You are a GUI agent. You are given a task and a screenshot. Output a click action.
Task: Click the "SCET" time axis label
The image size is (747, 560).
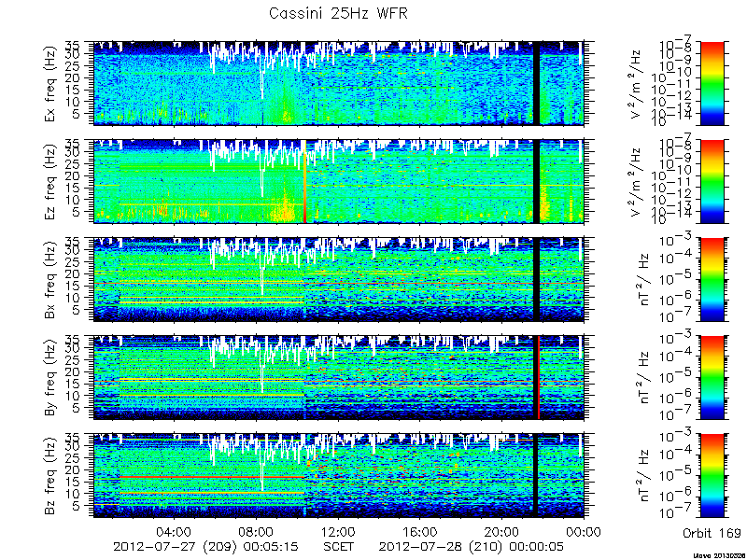[339, 547]
